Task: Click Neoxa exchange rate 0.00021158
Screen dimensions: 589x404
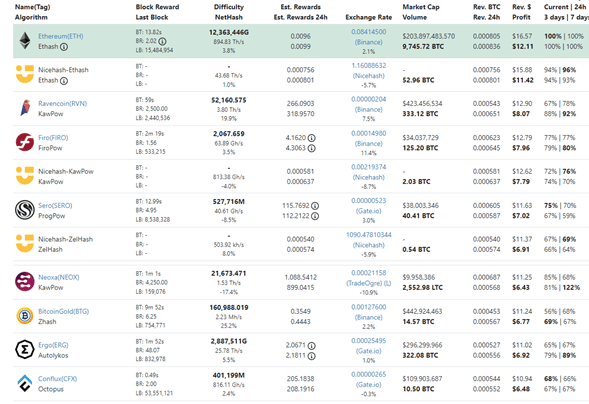Action: click(369, 273)
